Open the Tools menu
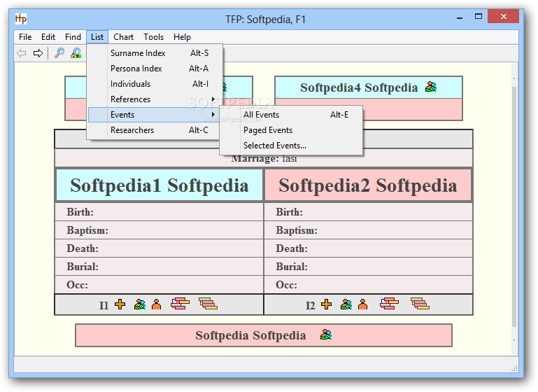The image size is (538, 392). pos(153,37)
